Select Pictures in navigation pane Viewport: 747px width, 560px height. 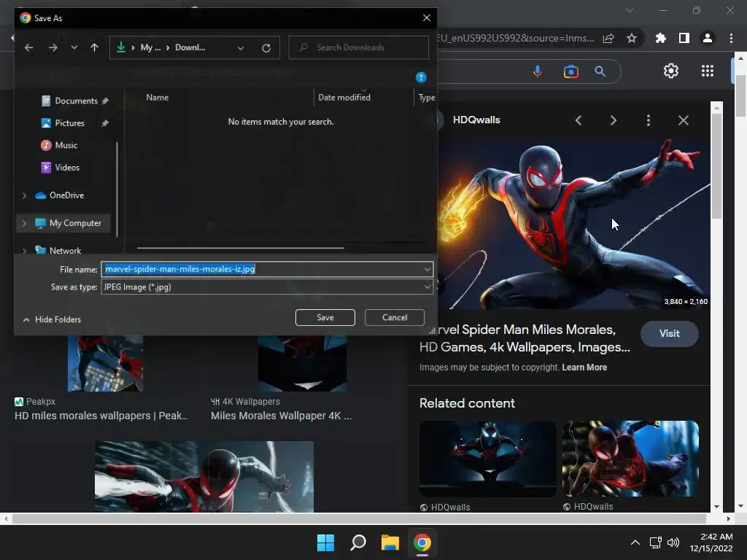pyautogui.click(x=69, y=123)
